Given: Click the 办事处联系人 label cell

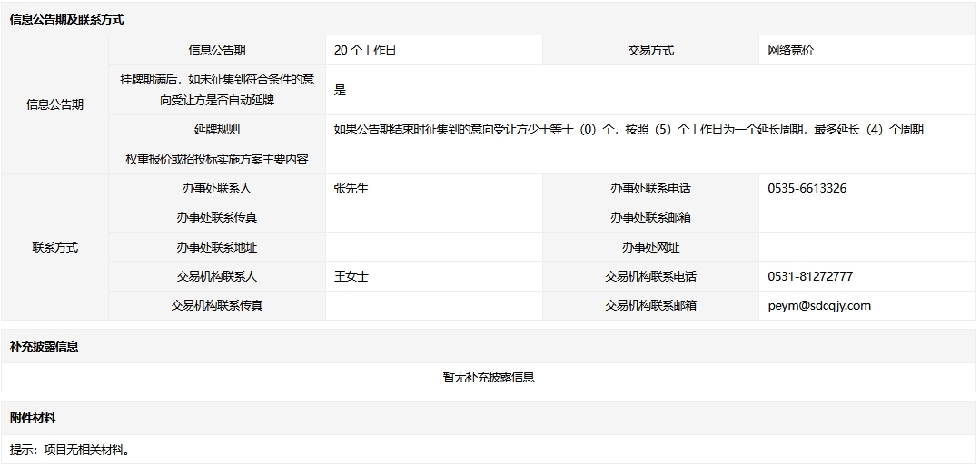Looking at the screenshot, I should (x=216, y=189).
